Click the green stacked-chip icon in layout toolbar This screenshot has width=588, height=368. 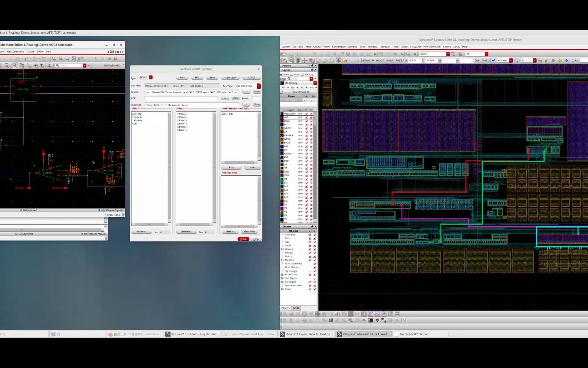coord(298,60)
